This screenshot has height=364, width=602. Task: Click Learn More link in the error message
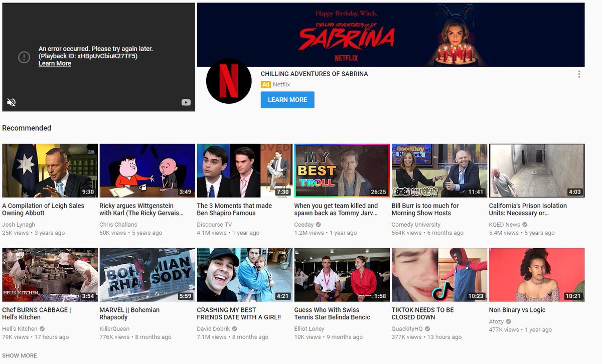[x=55, y=64]
